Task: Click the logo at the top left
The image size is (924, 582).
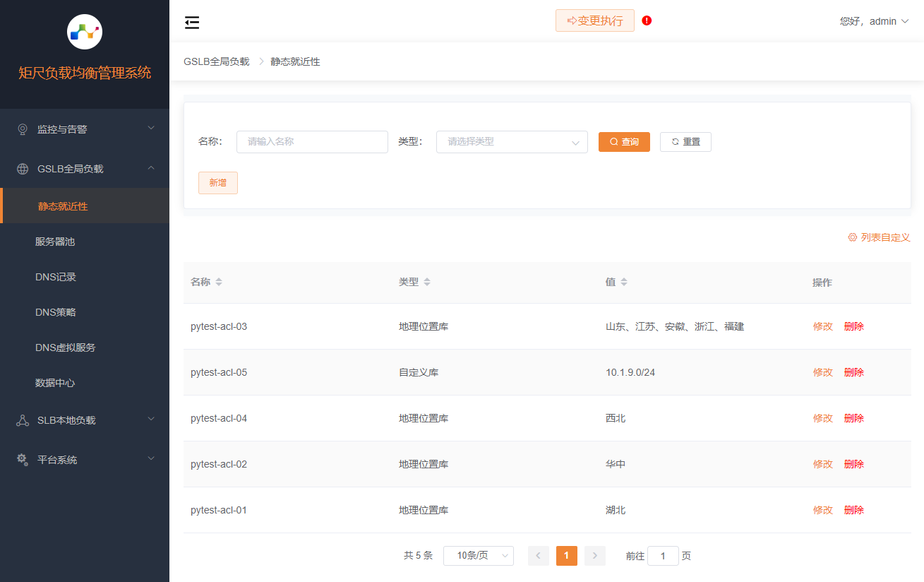Action: tap(85, 31)
